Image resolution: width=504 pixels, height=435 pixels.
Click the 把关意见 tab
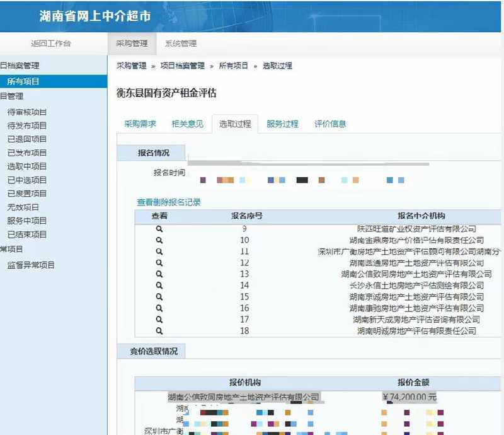(x=188, y=124)
